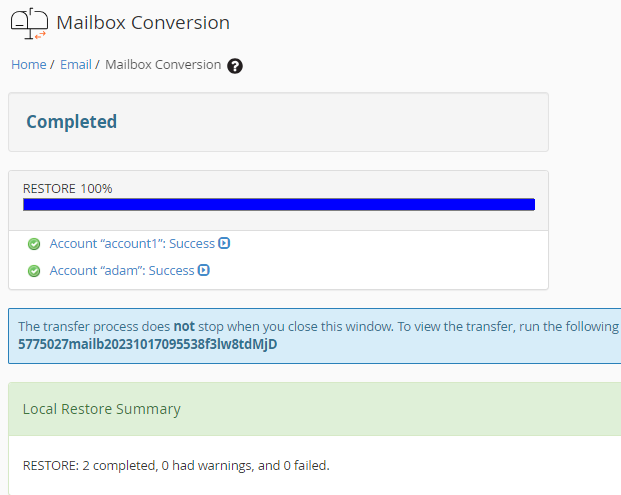The image size is (621, 495).
Task: Click the RESTORE 100% label
Action: [x=67, y=188]
